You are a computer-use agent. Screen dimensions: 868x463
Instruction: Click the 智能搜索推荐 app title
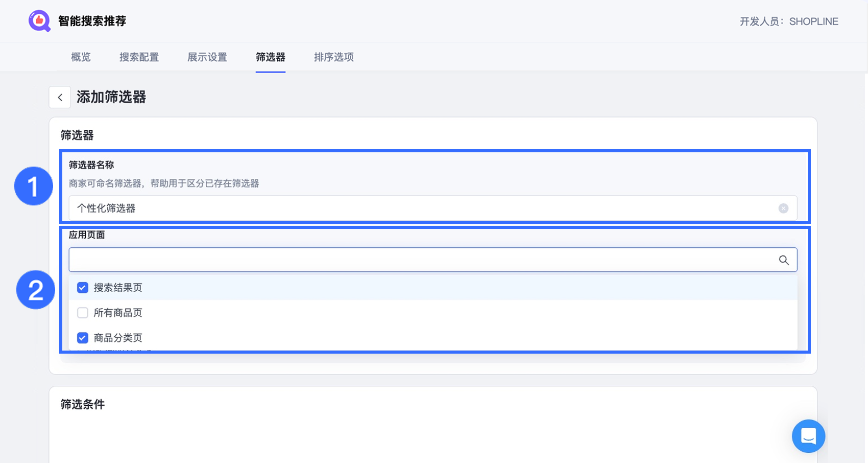pyautogui.click(x=92, y=21)
